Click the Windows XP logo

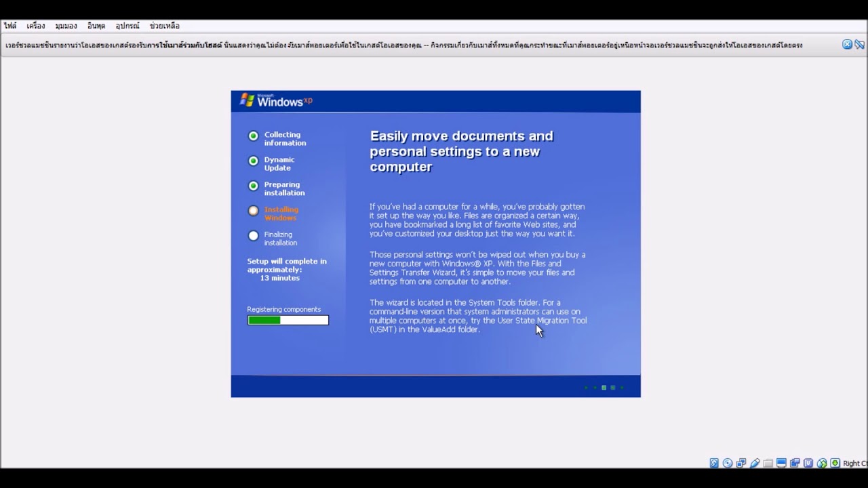[x=276, y=100]
